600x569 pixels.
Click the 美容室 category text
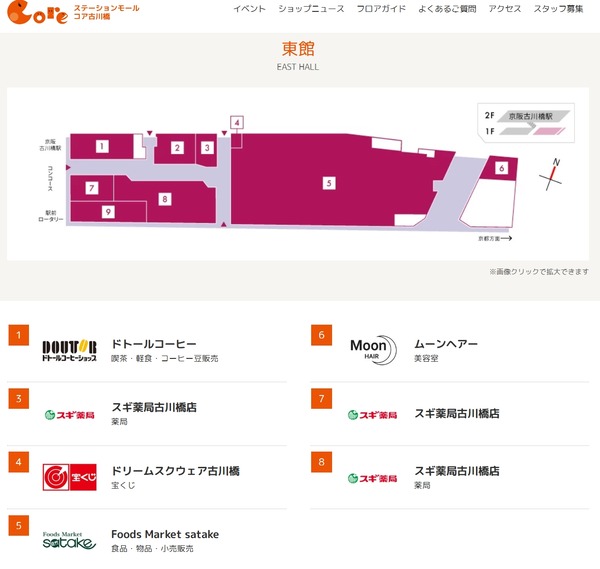click(x=426, y=359)
